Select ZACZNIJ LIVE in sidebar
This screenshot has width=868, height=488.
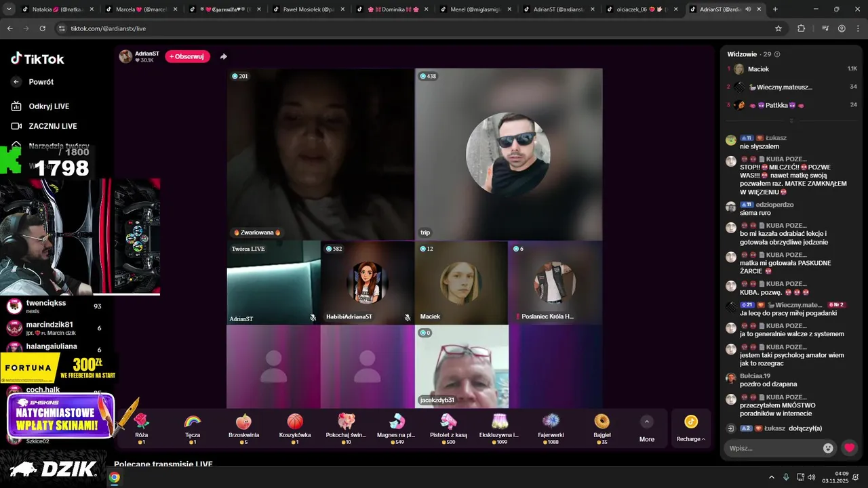(52, 126)
